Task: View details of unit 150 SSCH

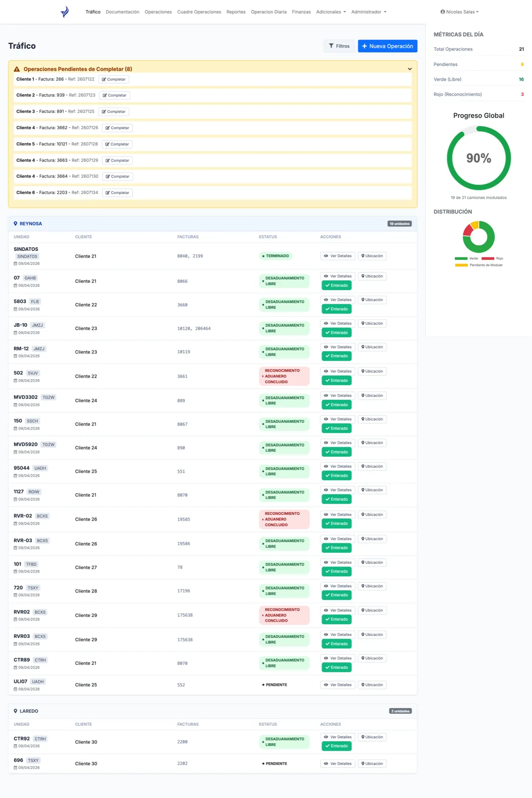Action: pos(338,419)
